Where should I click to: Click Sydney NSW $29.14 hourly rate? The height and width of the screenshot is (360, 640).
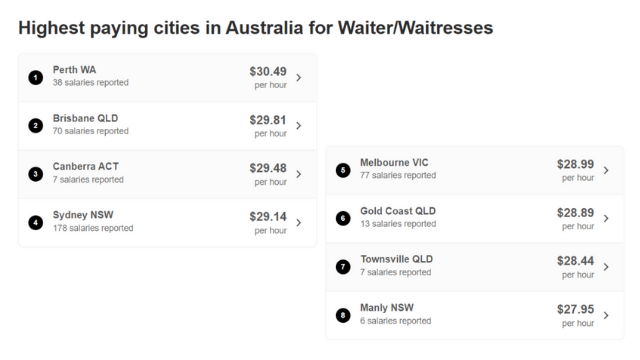click(x=268, y=217)
